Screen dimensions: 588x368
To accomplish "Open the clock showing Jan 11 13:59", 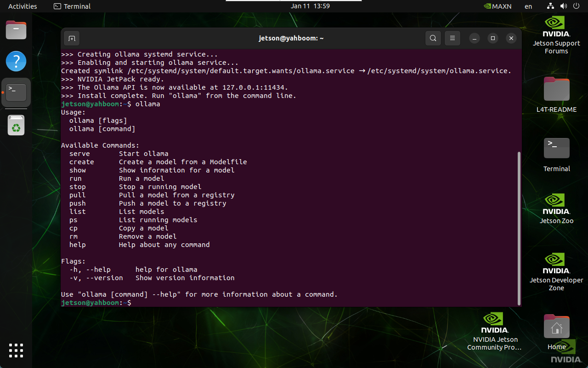I will [310, 6].
